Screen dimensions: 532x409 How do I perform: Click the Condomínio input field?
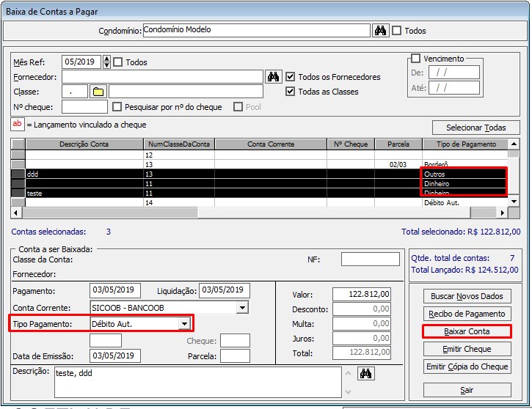point(257,30)
